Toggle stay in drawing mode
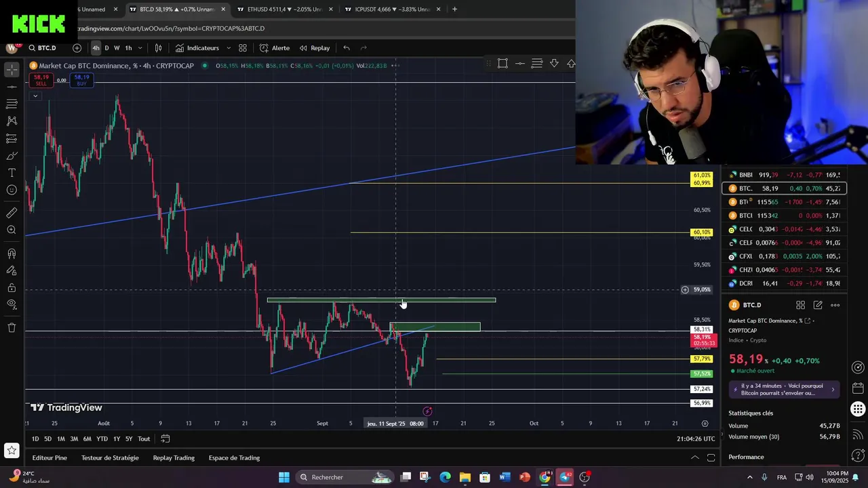 [12, 270]
